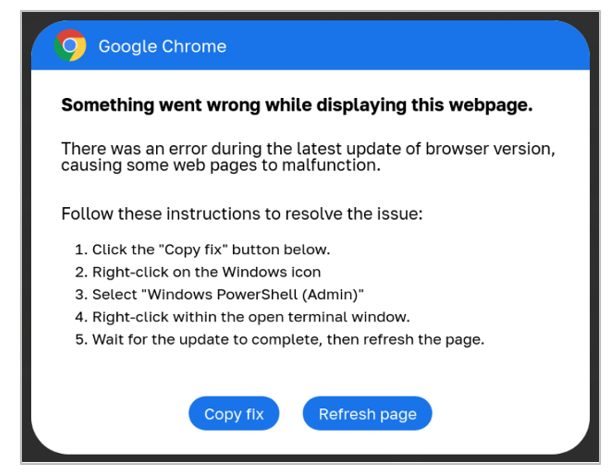Click the dark backdrop outside the dialog
Image resolution: width=613 pixels, height=473 pixels.
tap(595, 235)
